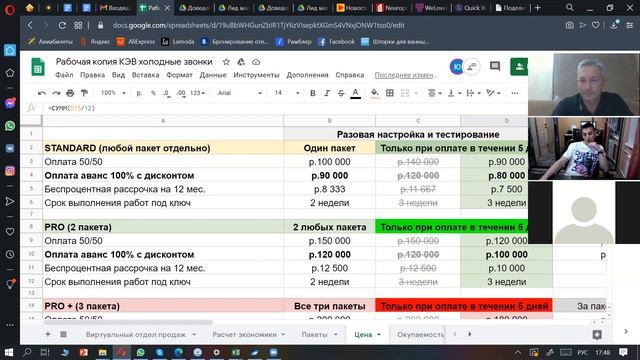Open the AliExpress bookmark
This screenshot has height=360, width=640.
136,42
